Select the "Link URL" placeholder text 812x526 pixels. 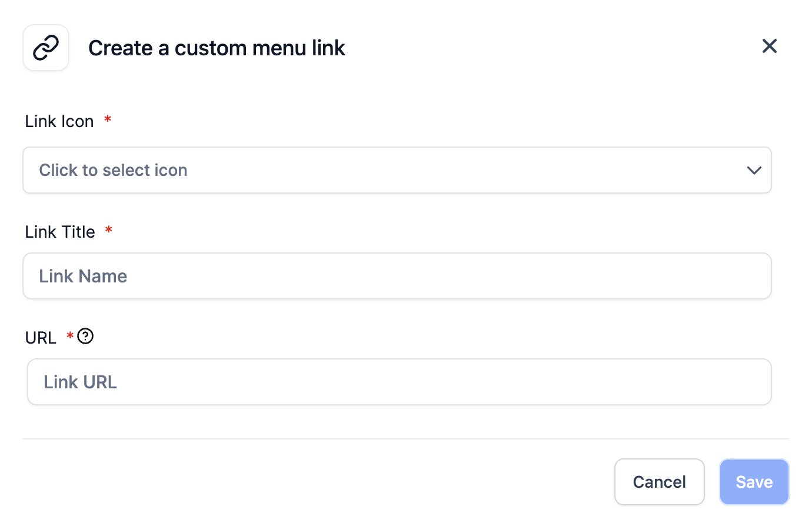[x=81, y=382]
